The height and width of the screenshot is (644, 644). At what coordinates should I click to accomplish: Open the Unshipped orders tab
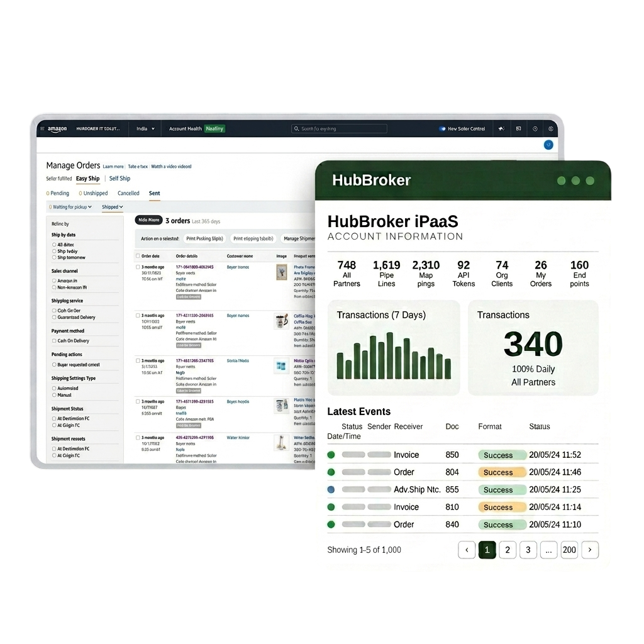pos(93,193)
